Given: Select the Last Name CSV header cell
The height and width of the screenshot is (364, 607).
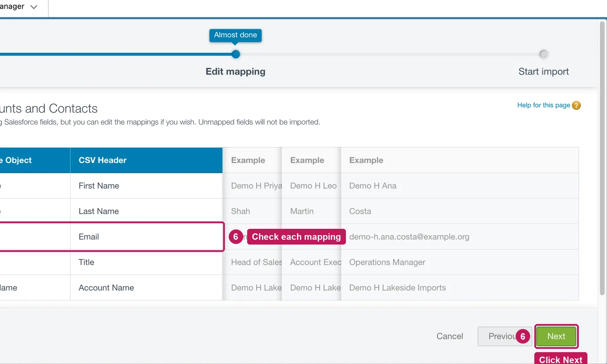Looking at the screenshot, I should coord(146,211).
